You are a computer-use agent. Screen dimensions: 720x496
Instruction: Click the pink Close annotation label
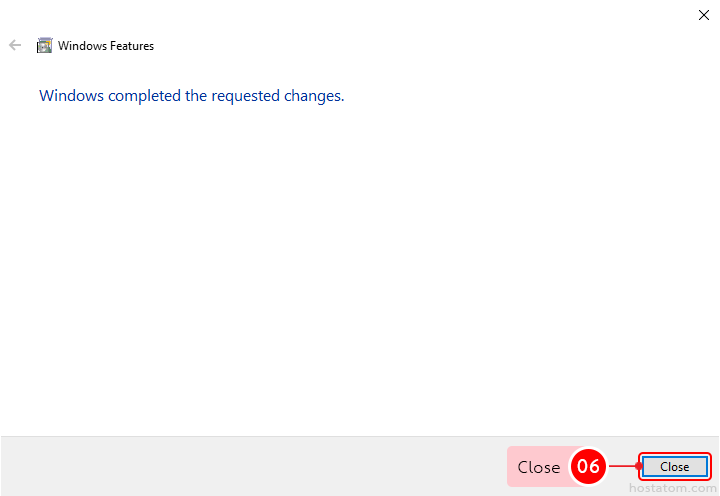click(539, 467)
